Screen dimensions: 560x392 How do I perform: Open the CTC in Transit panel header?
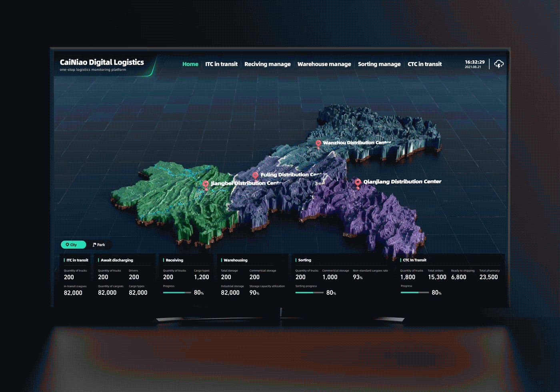click(x=414, y=260)
